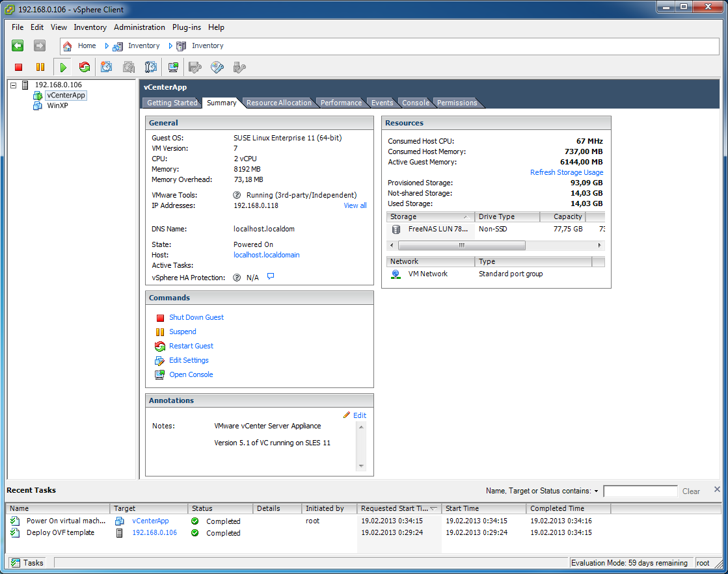Click the HA Protection speech bubble icon

[x=271, y=276]
